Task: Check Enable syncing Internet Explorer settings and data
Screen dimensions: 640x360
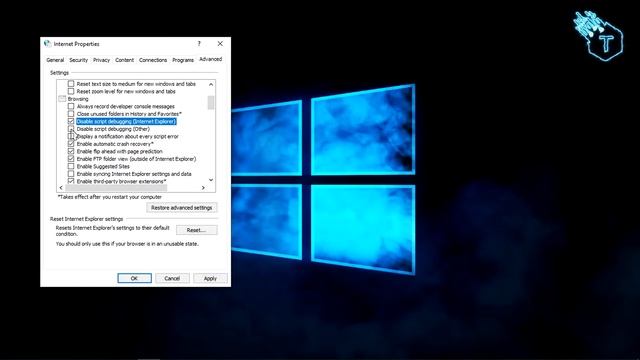Action: pos(71,174)
